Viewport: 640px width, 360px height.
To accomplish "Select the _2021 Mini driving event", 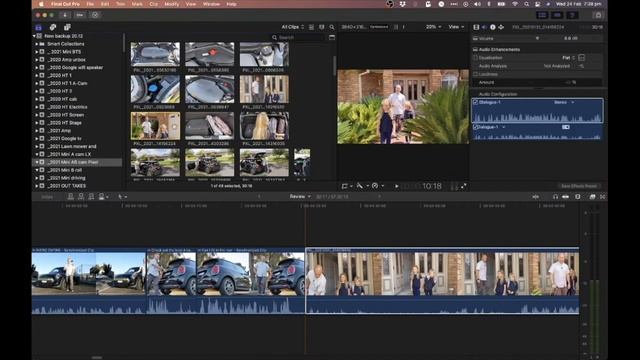I will 66,178.
